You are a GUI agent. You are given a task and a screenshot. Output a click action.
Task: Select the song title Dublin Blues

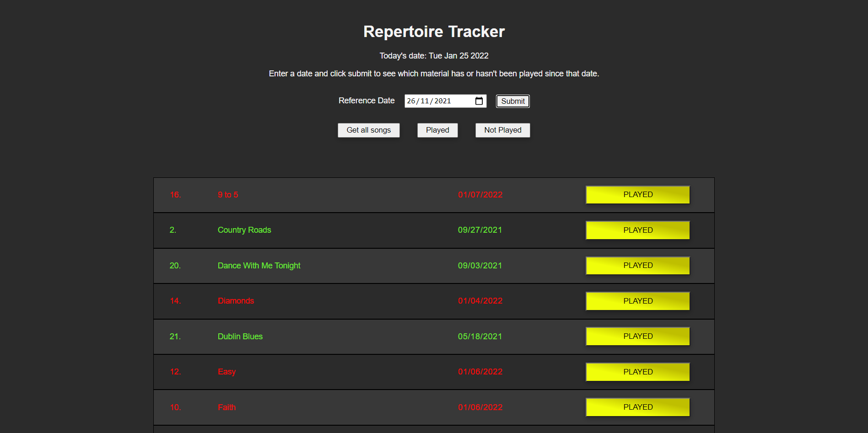(x=240, y=337)
